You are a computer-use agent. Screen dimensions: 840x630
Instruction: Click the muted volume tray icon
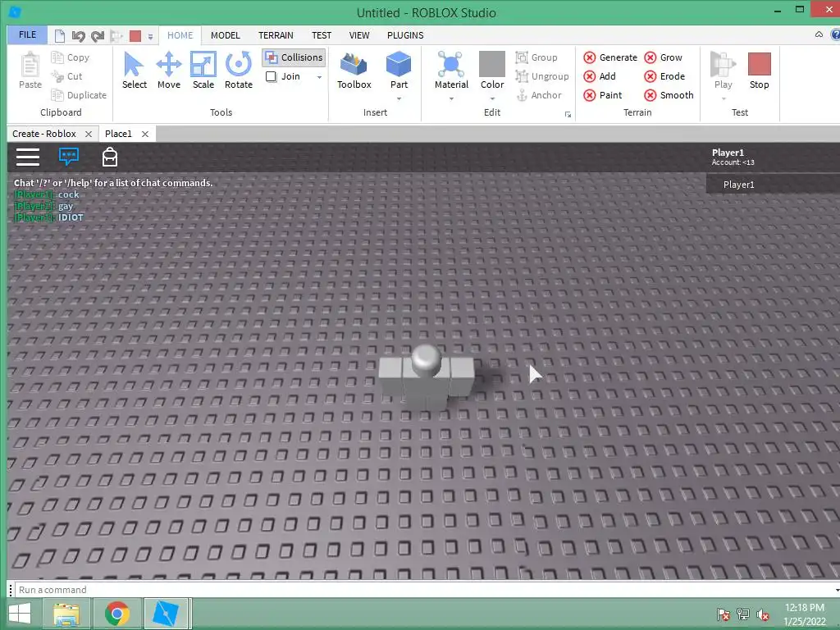point(763,614)
